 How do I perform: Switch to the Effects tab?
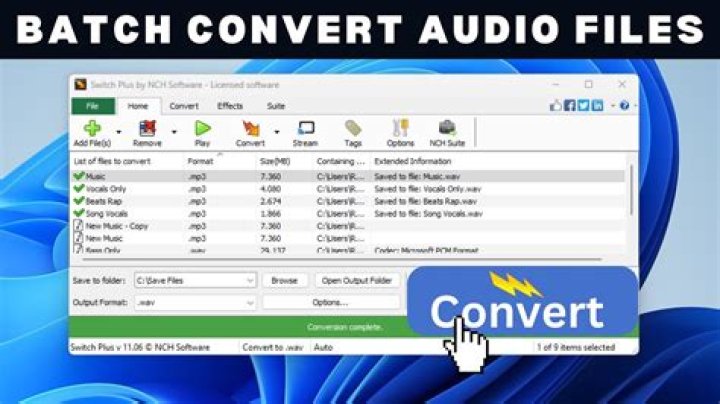coord(230,106)
